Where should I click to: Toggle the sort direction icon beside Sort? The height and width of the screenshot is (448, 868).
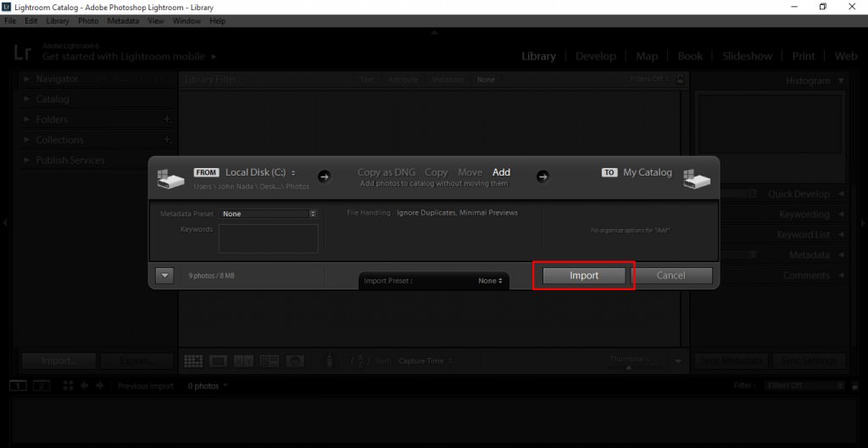pos(361,361)
